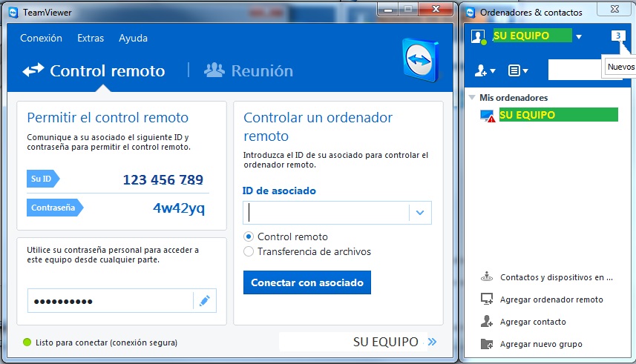Click the TeamViewer title bar icon
The image size is (636, 364).
coord(13,13)
